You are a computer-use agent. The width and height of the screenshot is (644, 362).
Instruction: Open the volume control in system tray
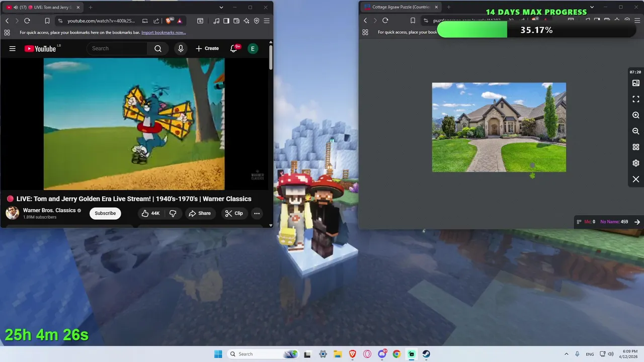(x=611, y=354)
